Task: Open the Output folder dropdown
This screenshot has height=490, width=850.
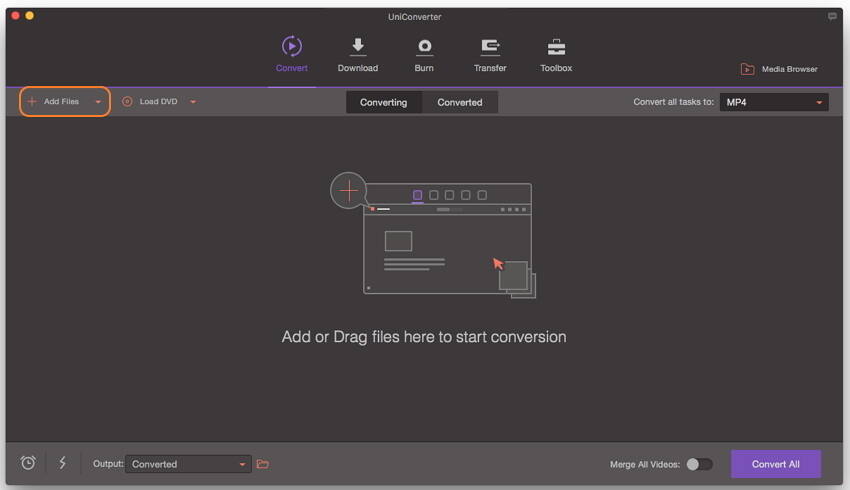Action: pyautogui.click(x=188, y=464)
